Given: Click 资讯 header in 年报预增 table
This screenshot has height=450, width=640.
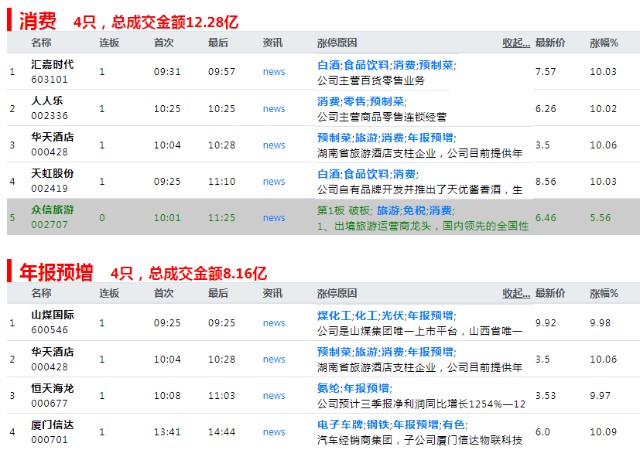Looking at the screenshot, I should coord(272,293).
